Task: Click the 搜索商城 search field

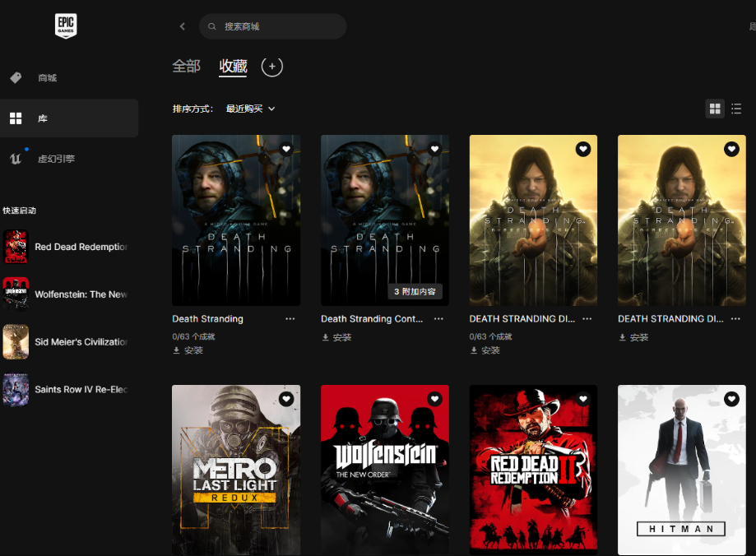Action: coord(280,26)
